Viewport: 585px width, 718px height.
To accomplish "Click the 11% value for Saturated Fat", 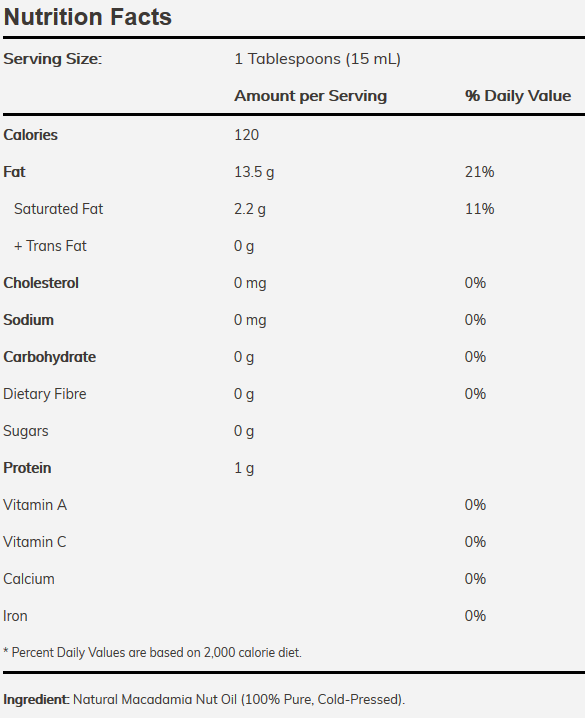I will point(479,209).
